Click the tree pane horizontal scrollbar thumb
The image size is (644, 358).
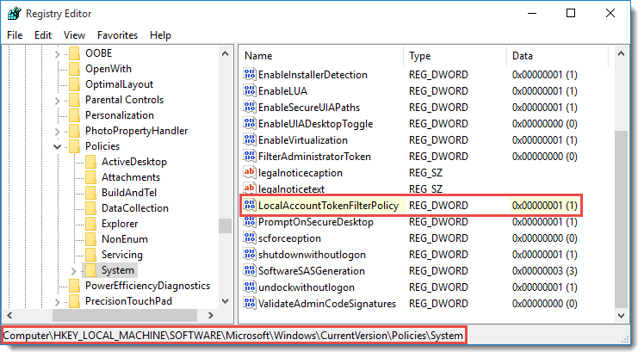coord(125,315)
